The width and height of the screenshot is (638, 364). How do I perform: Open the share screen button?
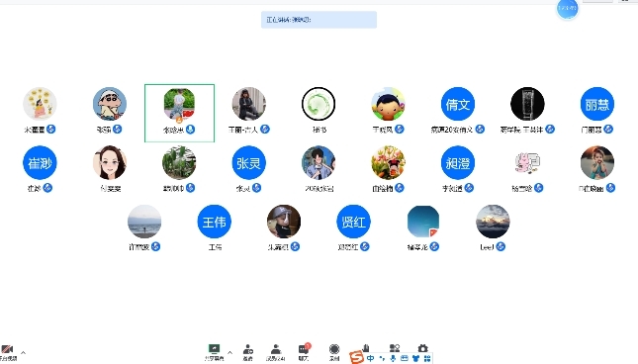214,352
